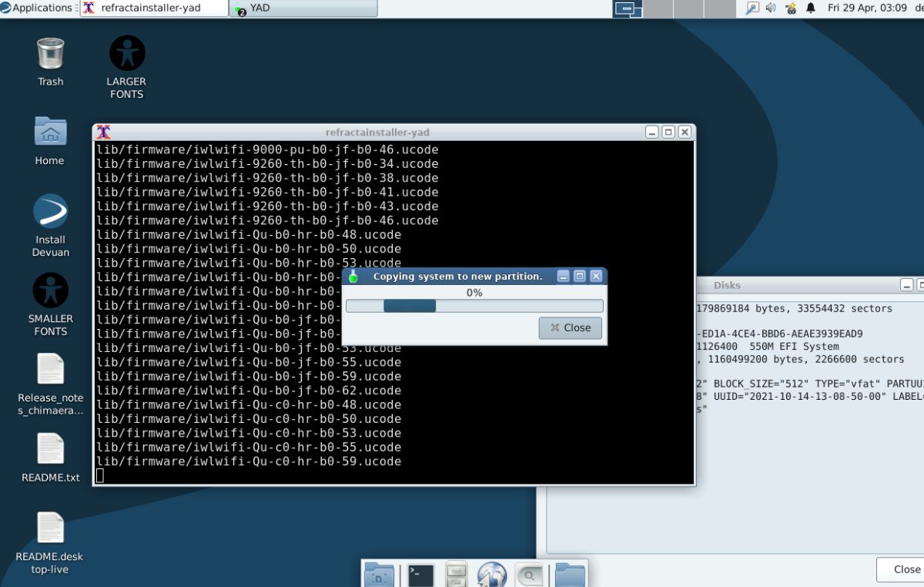Click the copy progress bar

474,305
